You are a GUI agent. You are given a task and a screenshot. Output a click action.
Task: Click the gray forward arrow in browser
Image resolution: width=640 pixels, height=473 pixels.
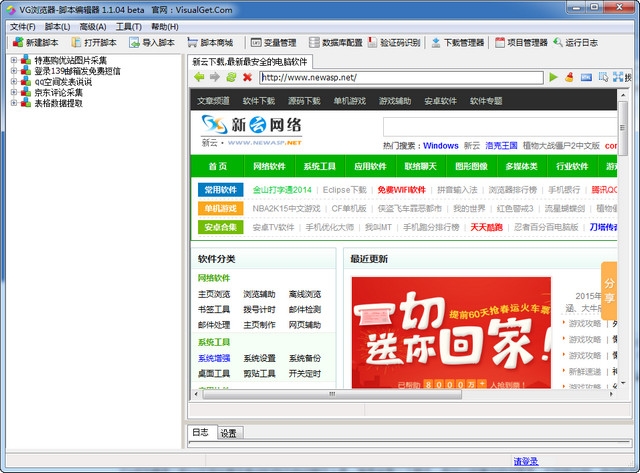point(215,77)
